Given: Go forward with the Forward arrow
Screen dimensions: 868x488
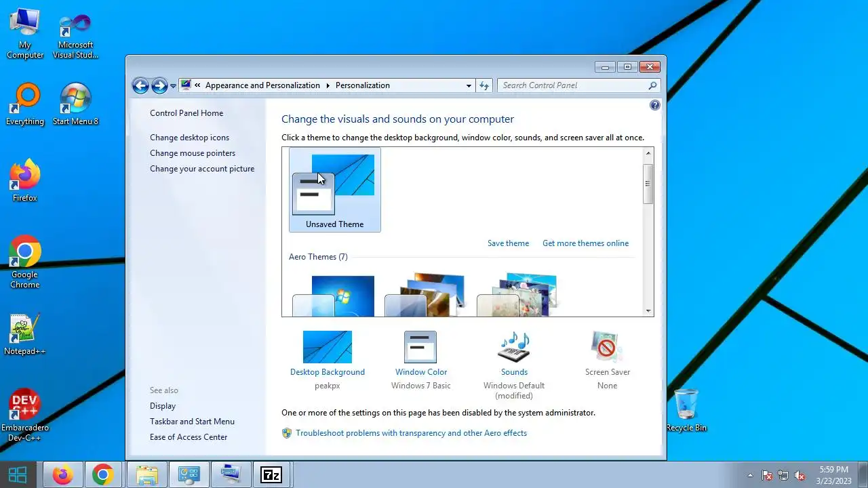Looking at the screenshot, I should [x=159, y=85].
